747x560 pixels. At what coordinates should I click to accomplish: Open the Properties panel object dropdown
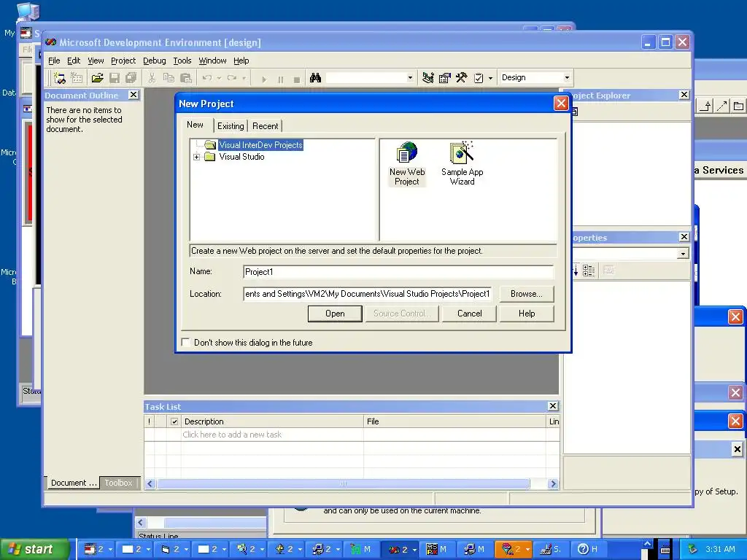(683, 253)
